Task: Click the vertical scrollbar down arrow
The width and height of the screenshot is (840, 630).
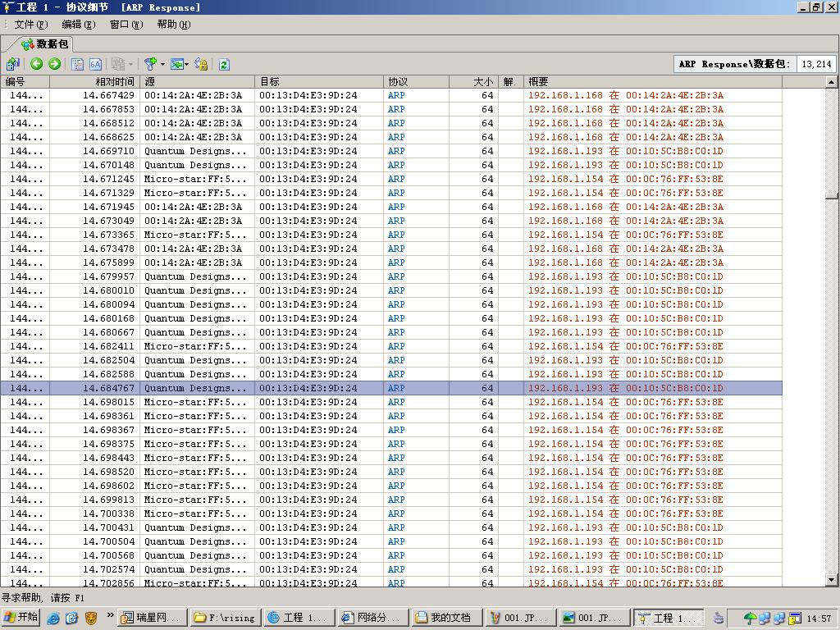Action: 831,581
